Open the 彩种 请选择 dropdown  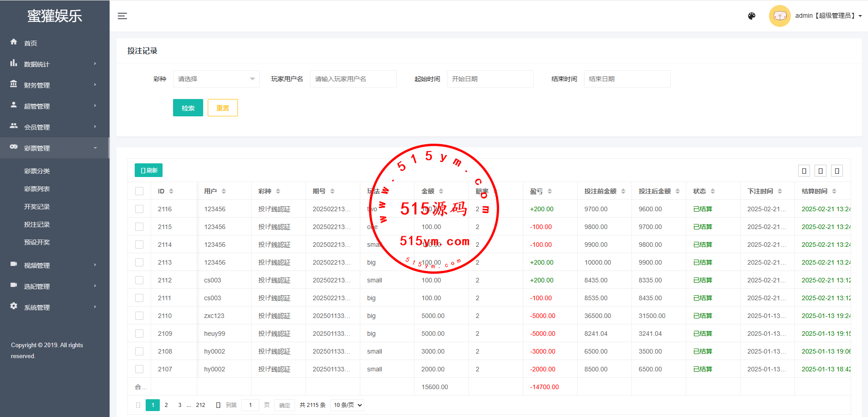click(x=216, y=79)
